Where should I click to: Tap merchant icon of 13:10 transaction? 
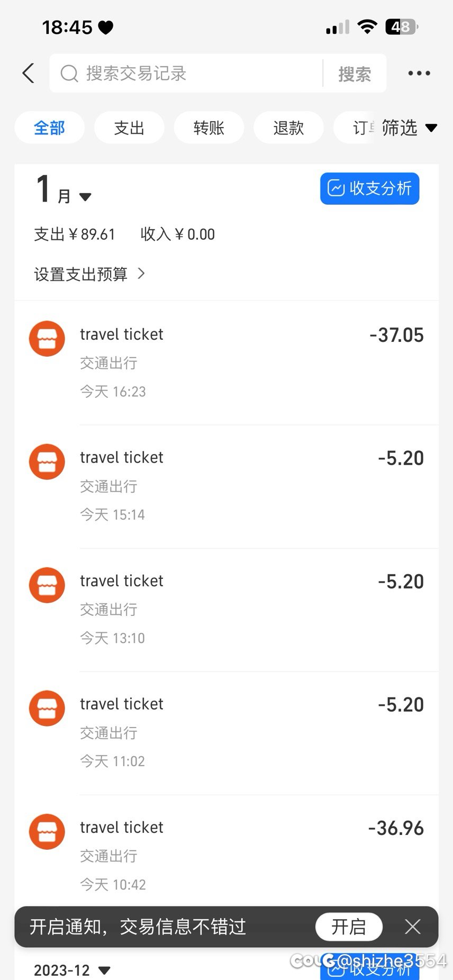click(47, 585)
